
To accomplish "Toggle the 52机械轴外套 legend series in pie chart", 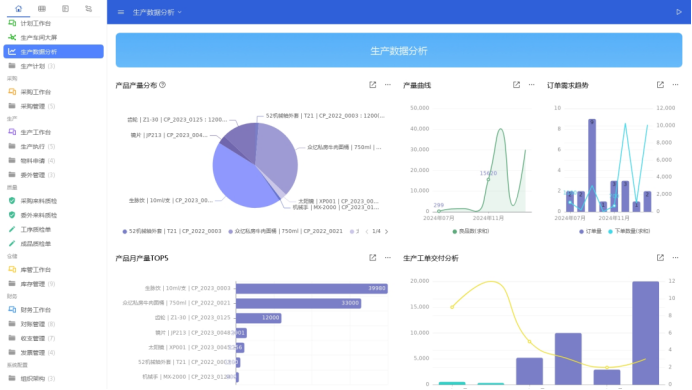I will pos(172,231).
